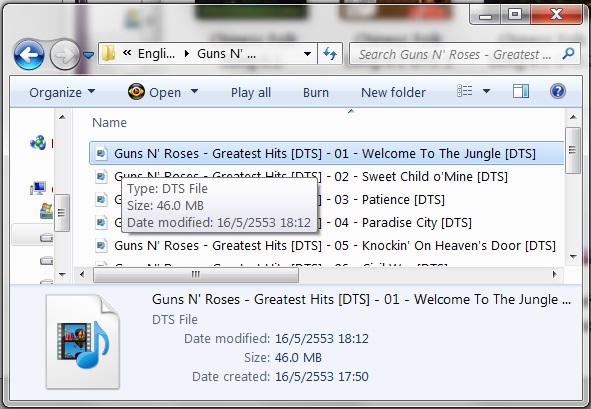
Task: Toggle the preview pane icon
Action: pos(521,91)
